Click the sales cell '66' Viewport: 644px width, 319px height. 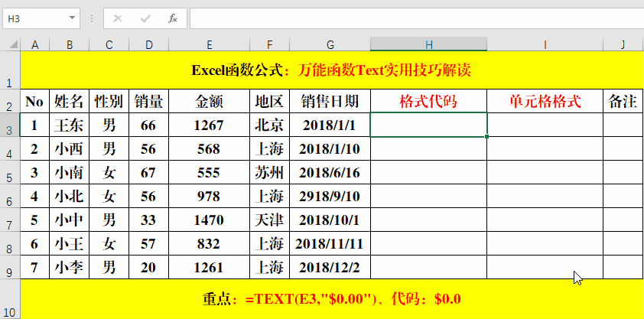click(148, 125)
